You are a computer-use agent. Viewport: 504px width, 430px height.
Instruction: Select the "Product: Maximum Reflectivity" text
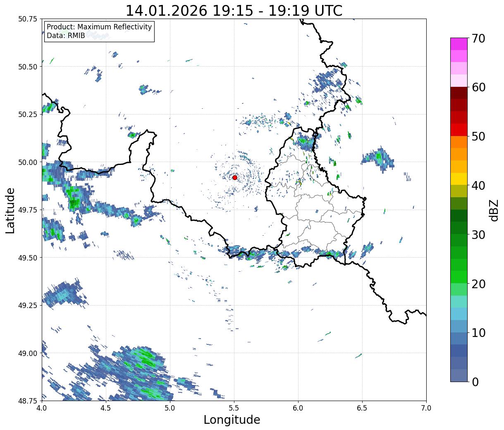[99, 27]
